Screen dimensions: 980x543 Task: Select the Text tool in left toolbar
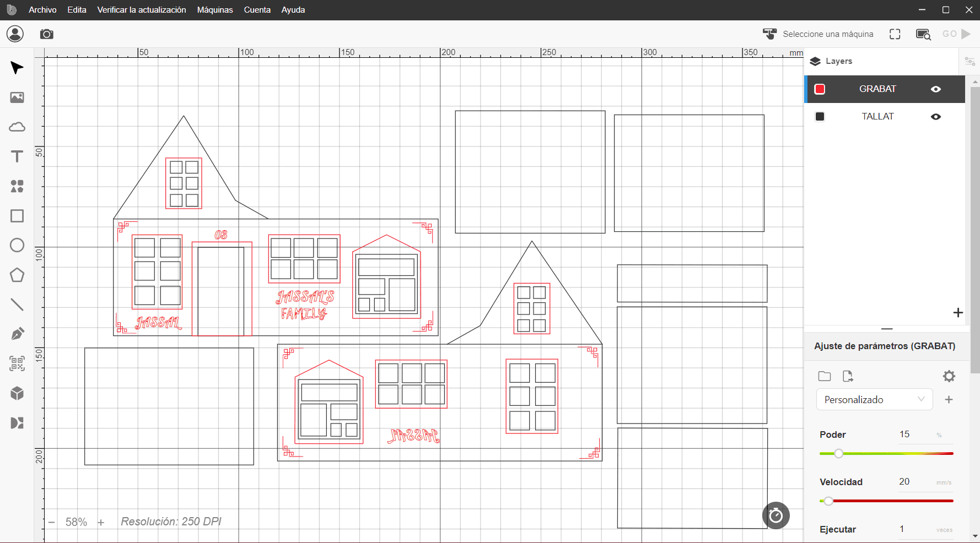click(17, 157)
